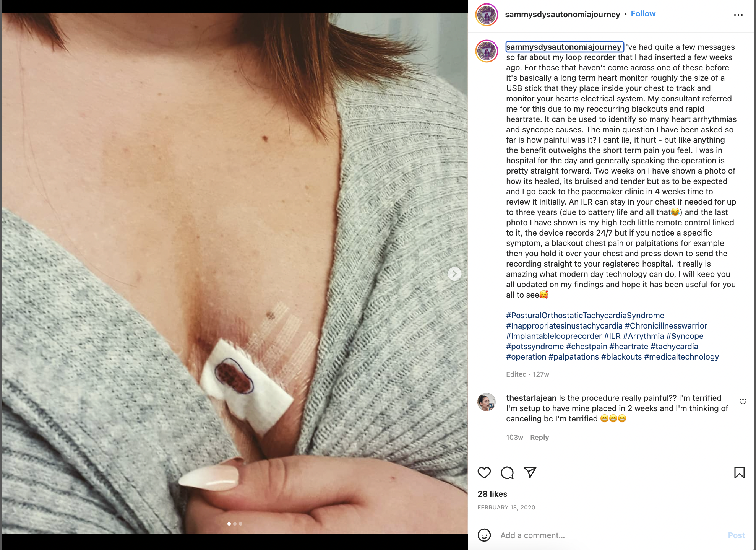This screenshot has height=550, width=756.
Task: Open the emoji picker smiley icon
Action: [x=484, y=535]
